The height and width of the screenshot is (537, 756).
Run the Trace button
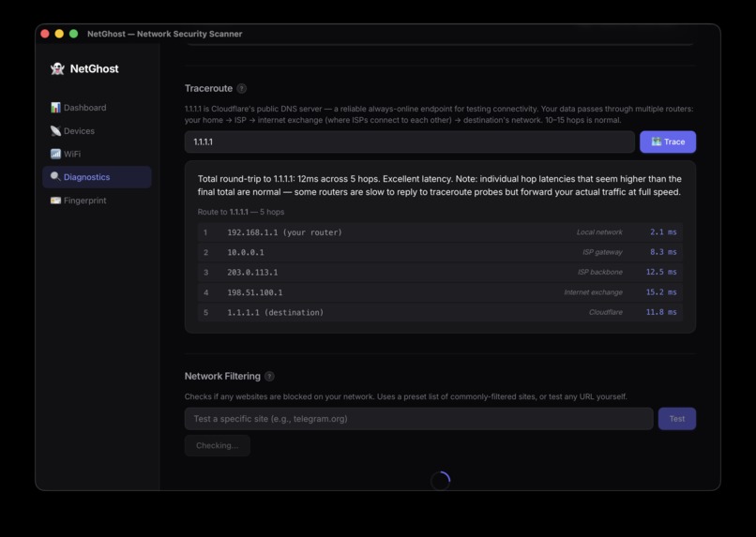coord(668,142)
